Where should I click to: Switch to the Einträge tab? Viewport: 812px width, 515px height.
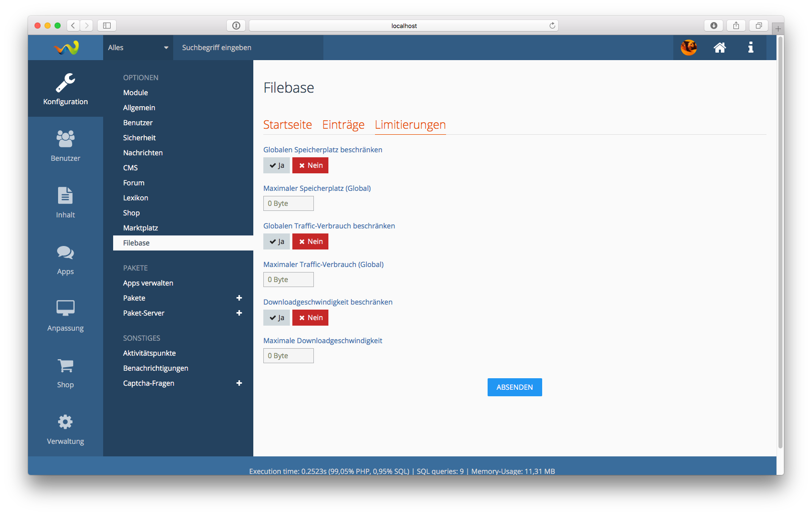343,125
